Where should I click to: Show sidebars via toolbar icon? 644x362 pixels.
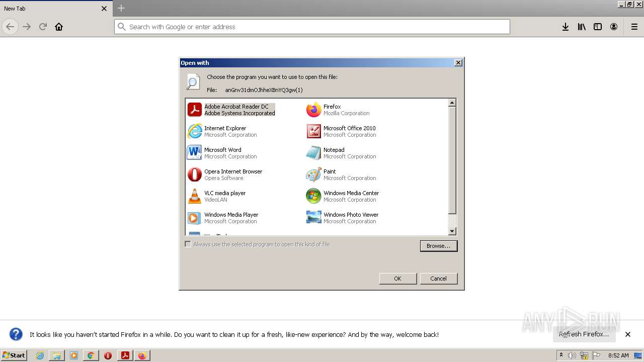[598, 27]
